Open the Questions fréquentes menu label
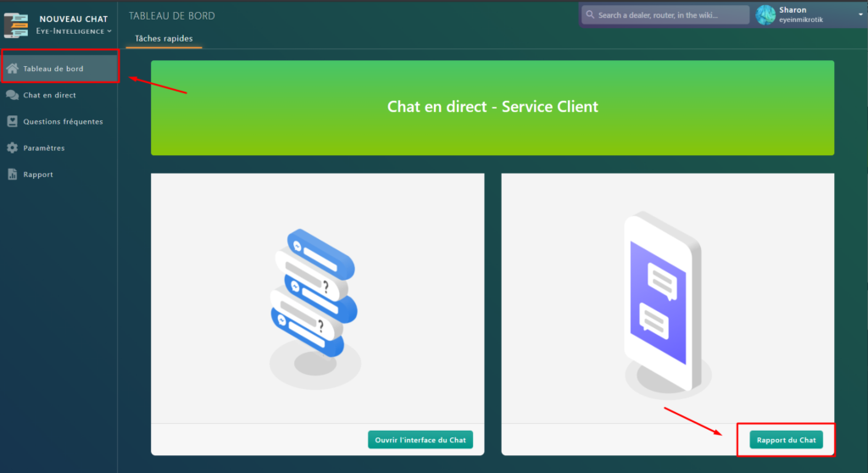 [x=63, y=121]
